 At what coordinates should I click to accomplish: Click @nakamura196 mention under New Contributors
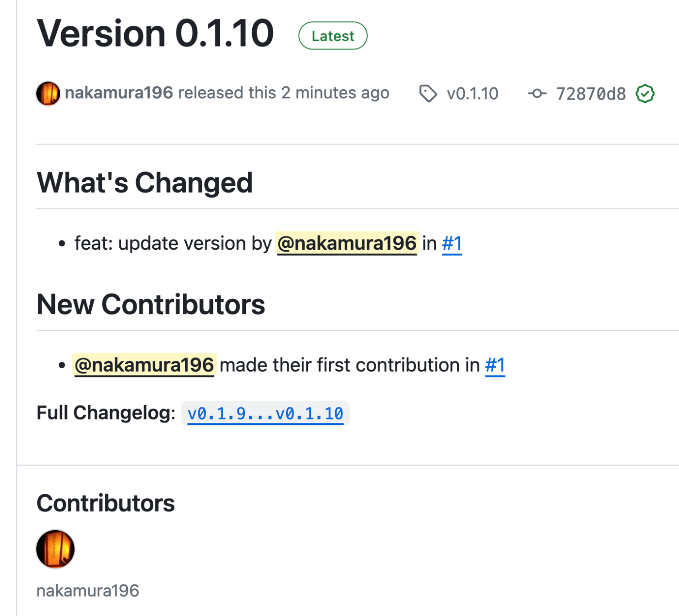click(144, 365)
